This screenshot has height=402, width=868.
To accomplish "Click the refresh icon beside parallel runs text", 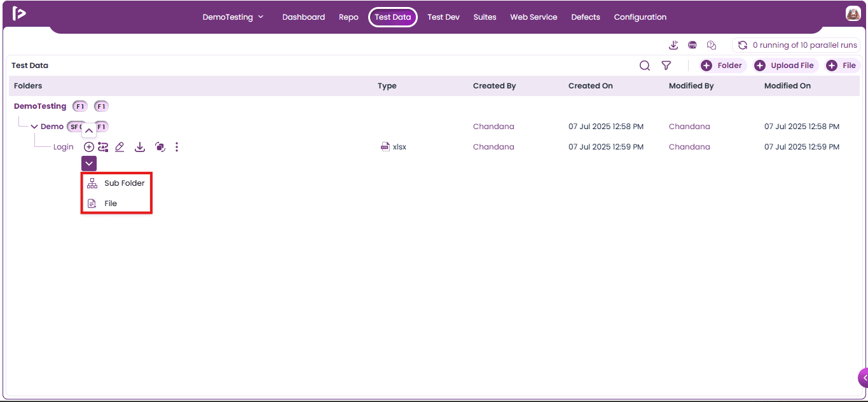I will pos(742,45).
